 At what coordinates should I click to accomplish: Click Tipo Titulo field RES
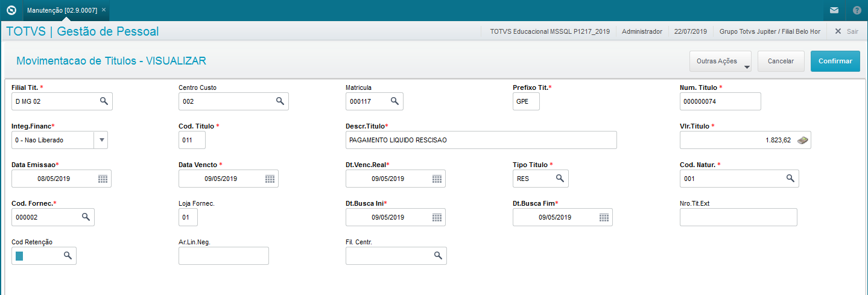pyautogui.click(x=540, y=179)
